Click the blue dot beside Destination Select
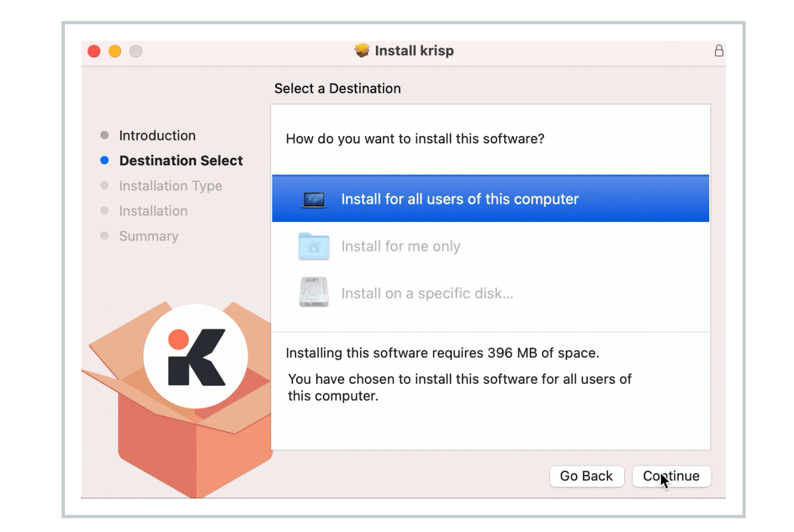Image resolution: width=794 pixels, height=532 pixels. click(x=104, y=160)
